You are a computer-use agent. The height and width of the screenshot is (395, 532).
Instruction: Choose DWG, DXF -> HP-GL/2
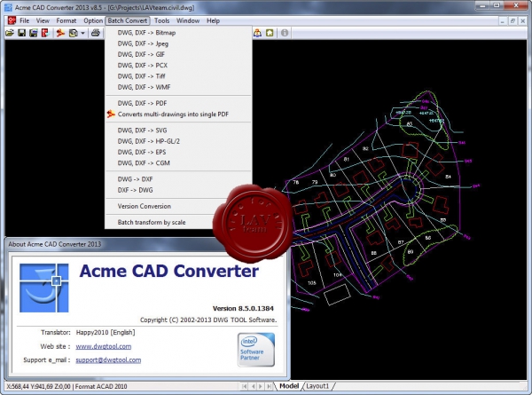click(178, 141)
